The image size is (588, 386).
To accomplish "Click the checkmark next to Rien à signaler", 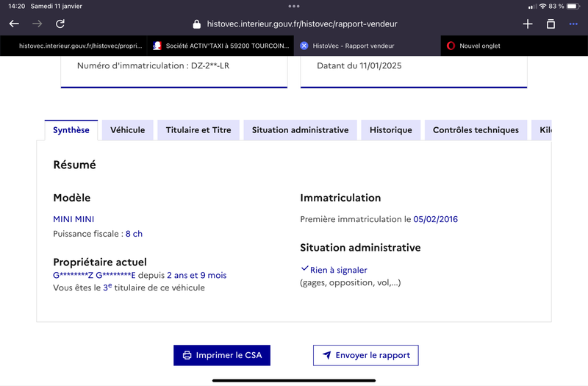I will [x=304, y=268].
